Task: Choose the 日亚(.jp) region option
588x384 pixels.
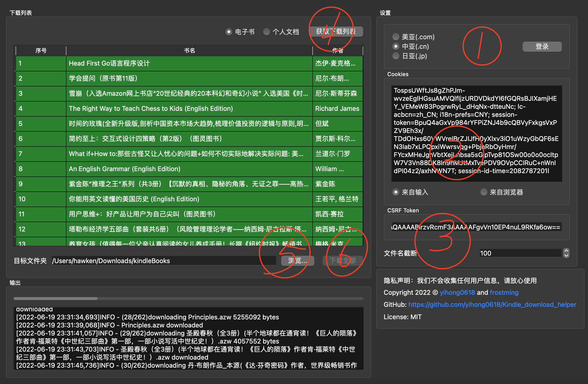Action: [396, 56]
